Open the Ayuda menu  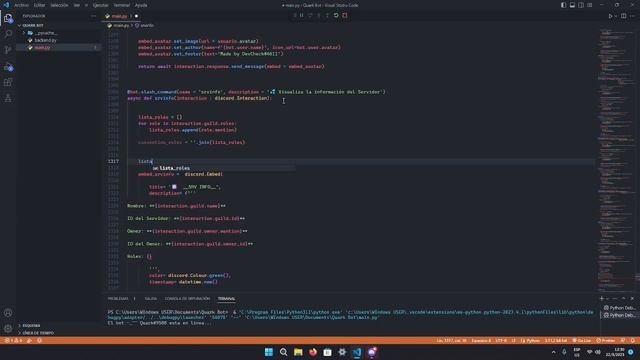141,5
